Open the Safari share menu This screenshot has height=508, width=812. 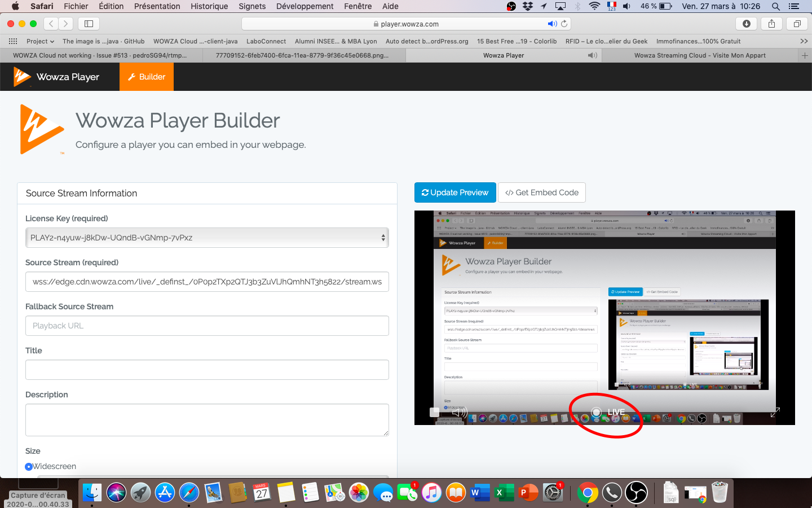(771, 24)
